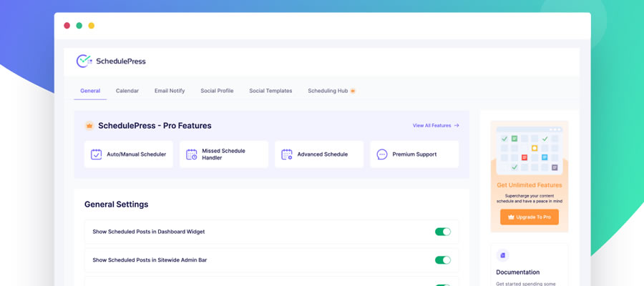Click the Get Unlimited Features heading
The image size is (644, 286).
coord(530,185)
